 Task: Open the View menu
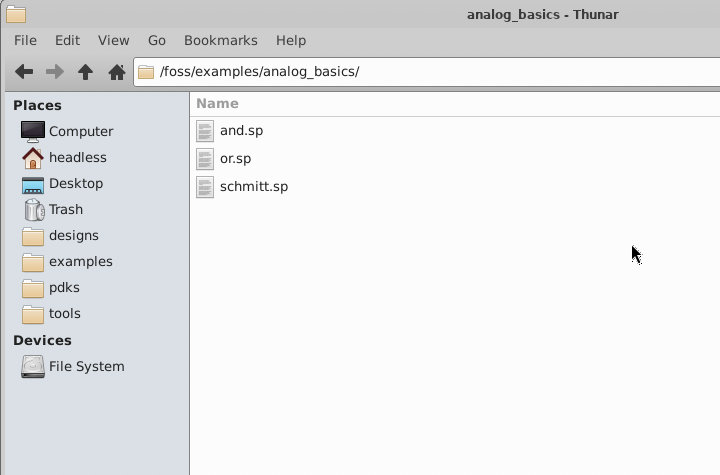(x=113, y=41)
